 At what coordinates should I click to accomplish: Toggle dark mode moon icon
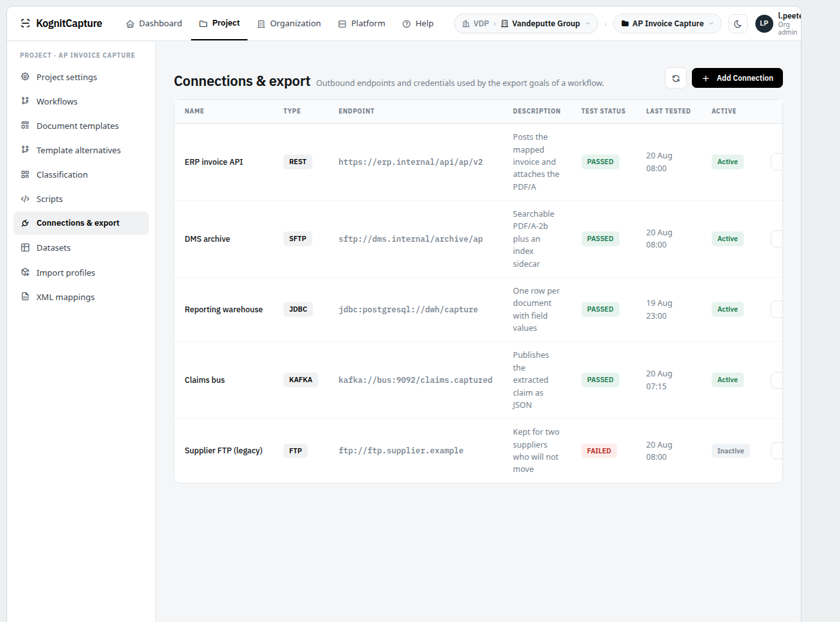click(x=738, y=24)
